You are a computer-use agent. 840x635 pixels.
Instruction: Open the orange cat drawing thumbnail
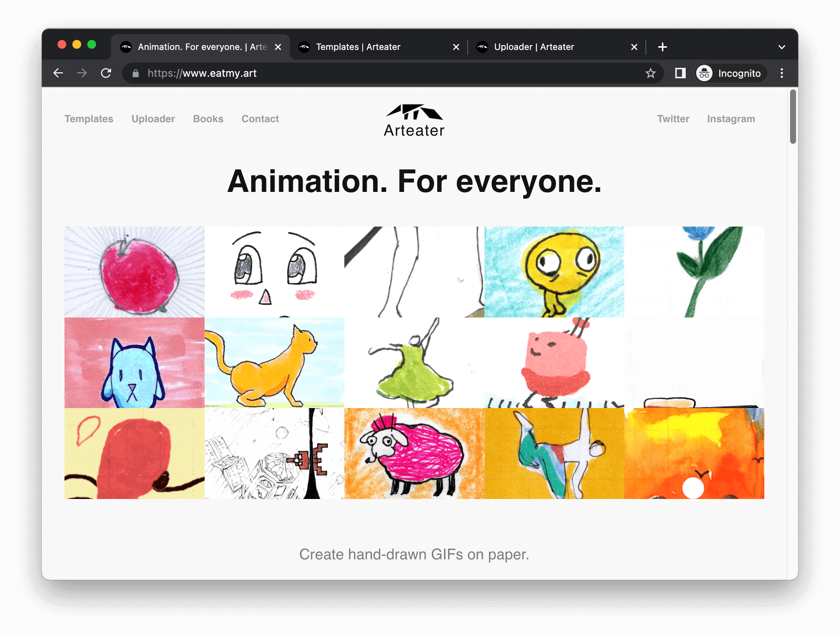coord(274,363)
